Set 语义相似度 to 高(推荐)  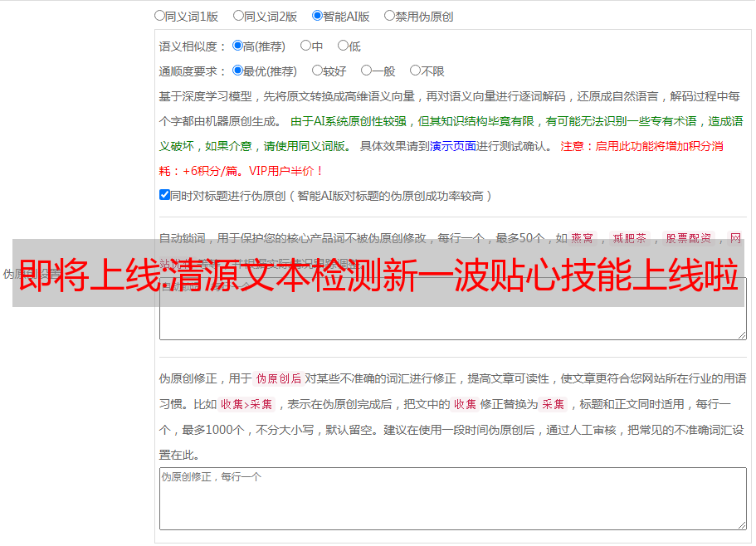237,46
